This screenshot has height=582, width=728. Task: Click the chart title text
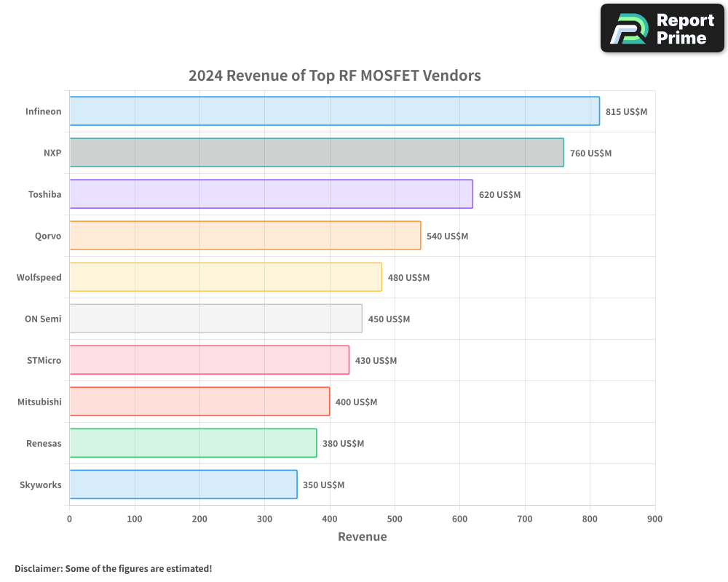coord(334,75)
